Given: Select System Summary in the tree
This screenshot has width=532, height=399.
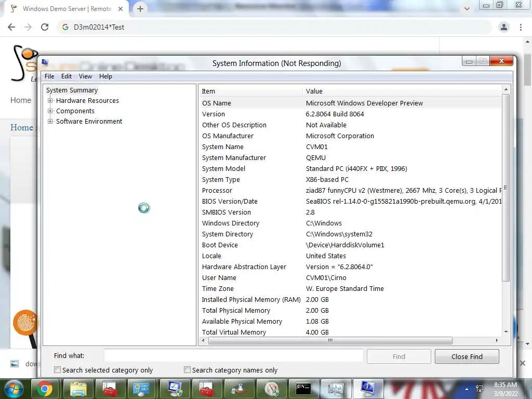Looking at the screenshot, I should click(x=72, y=90).
